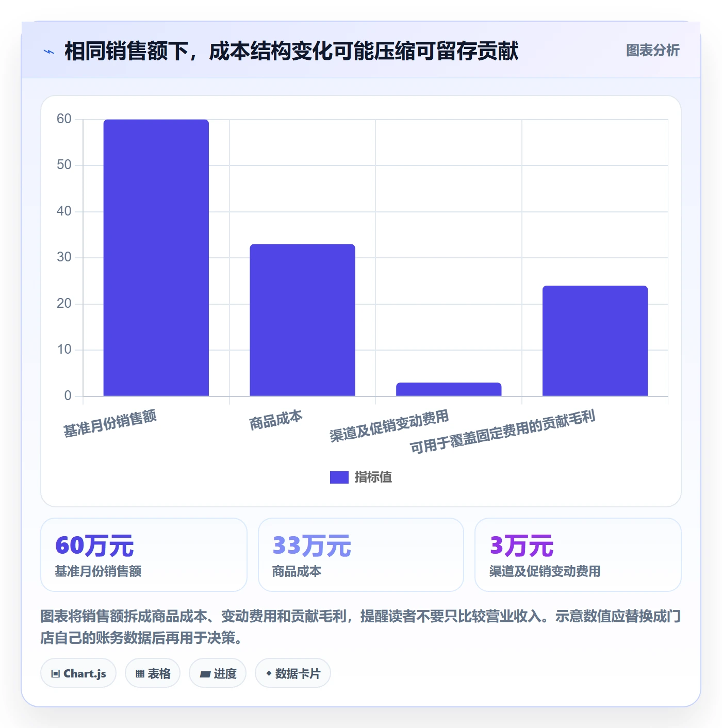
Task: Select the 渠道及促销变动费用 bar in chart
Action: (449, 389)
